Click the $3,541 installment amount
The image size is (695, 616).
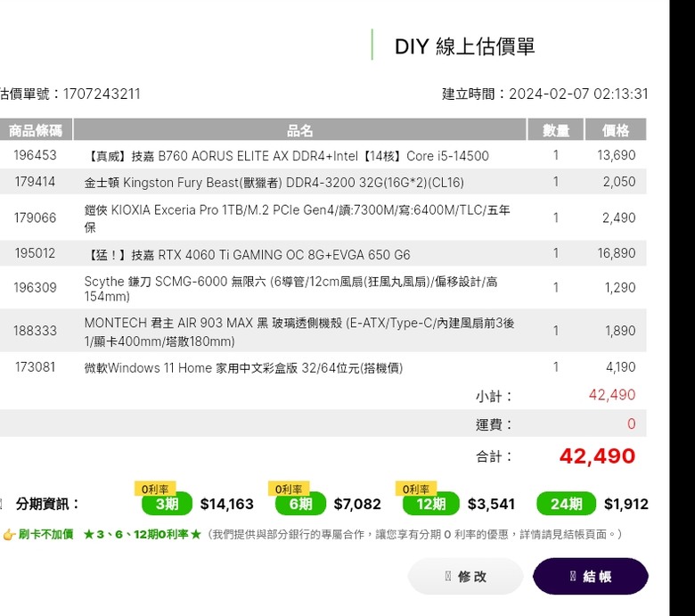[x=491, y=504]
